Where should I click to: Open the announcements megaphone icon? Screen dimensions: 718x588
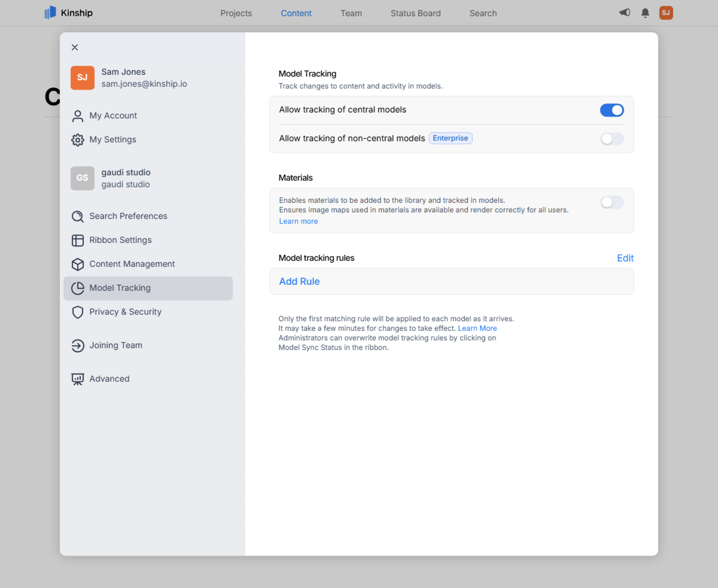625,13
